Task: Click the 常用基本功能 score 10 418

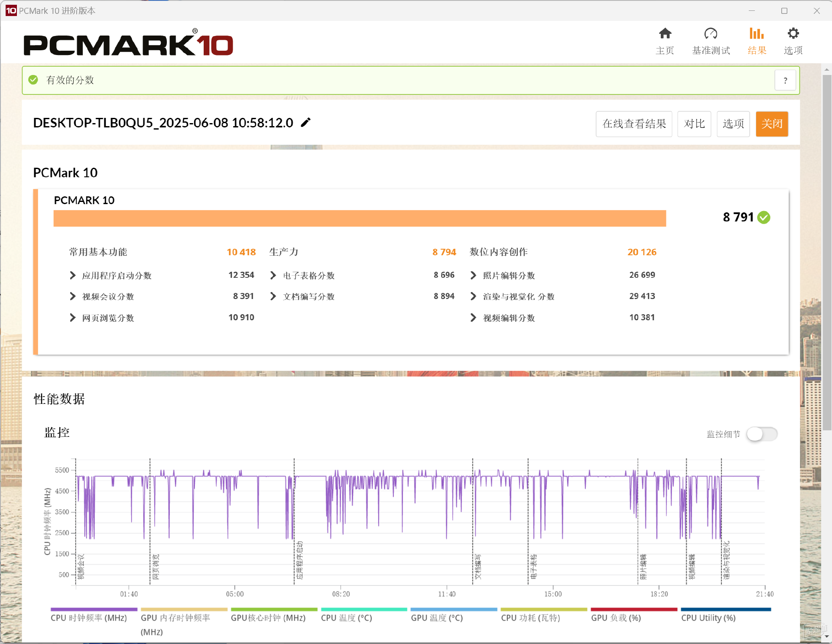Action: click(241, 252)
